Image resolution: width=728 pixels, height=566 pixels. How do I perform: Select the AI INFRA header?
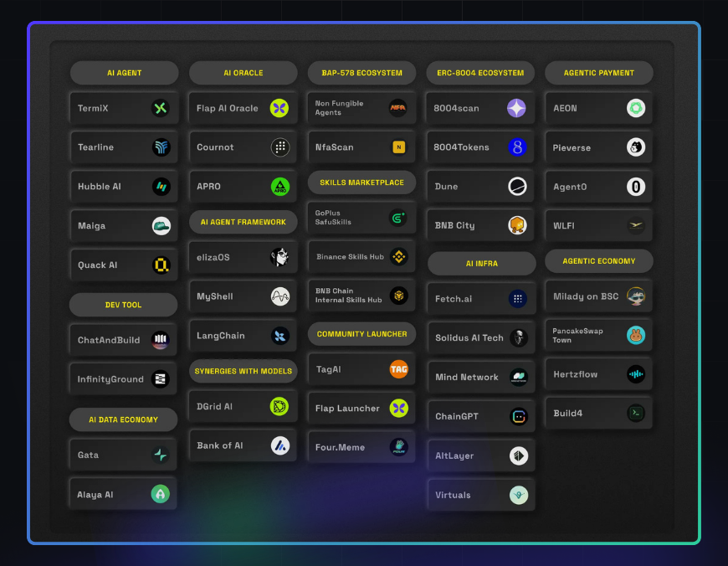tap(482, 264)
